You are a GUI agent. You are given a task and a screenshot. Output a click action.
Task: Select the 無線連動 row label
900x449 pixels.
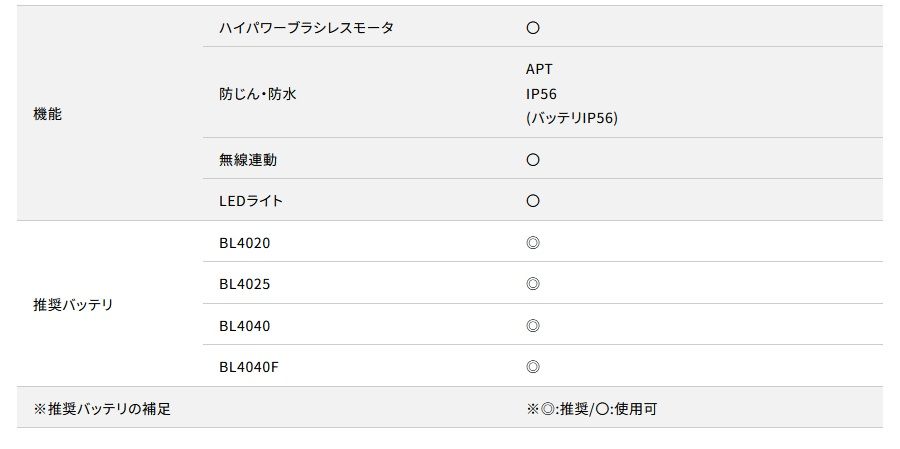click(x=247, y=160)
